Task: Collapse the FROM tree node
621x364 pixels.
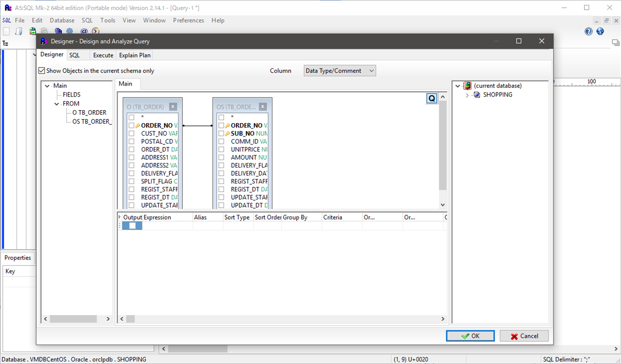Action: click(x=57, y=103)
